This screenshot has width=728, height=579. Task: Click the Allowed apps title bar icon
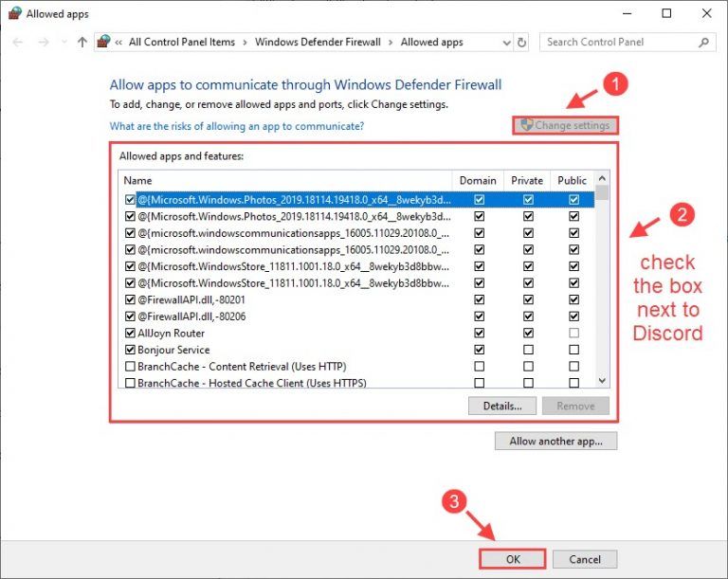(13, 13)
